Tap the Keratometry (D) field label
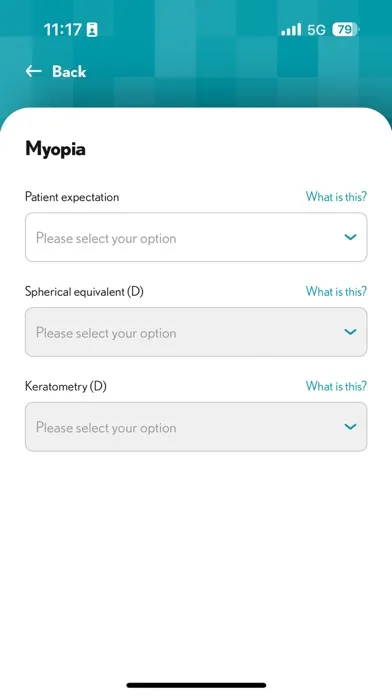Viewport: 392px width, 696px height. (66, 387)
